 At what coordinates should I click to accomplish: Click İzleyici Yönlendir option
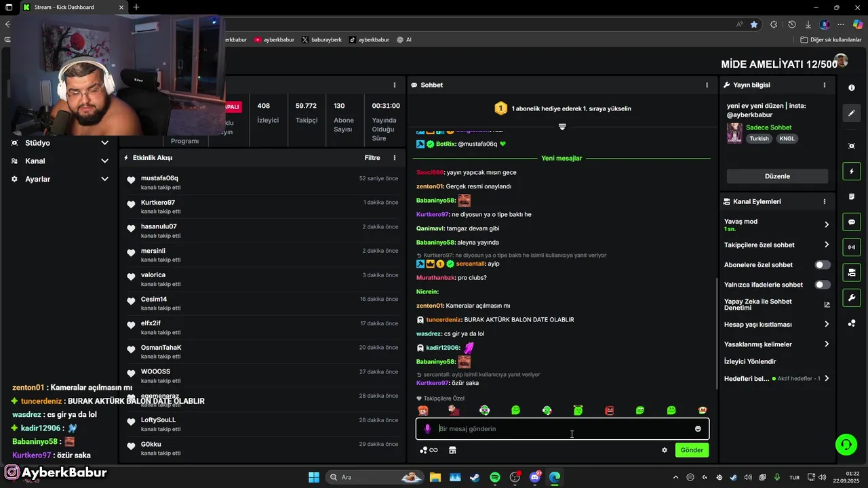point(750,362)
